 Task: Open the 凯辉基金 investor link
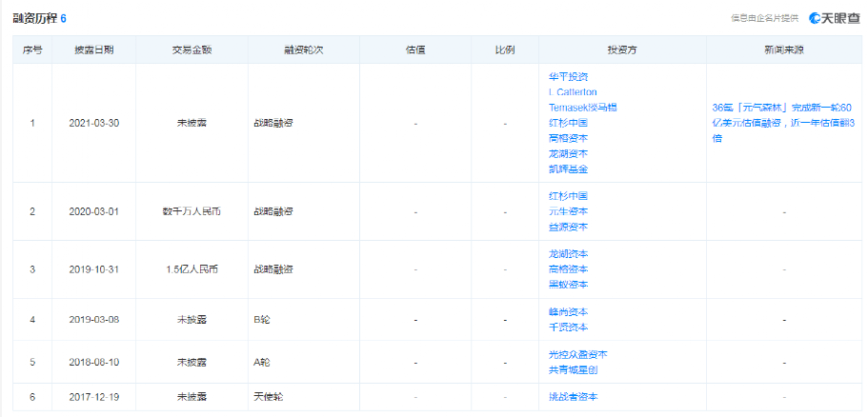coord(568,169)
